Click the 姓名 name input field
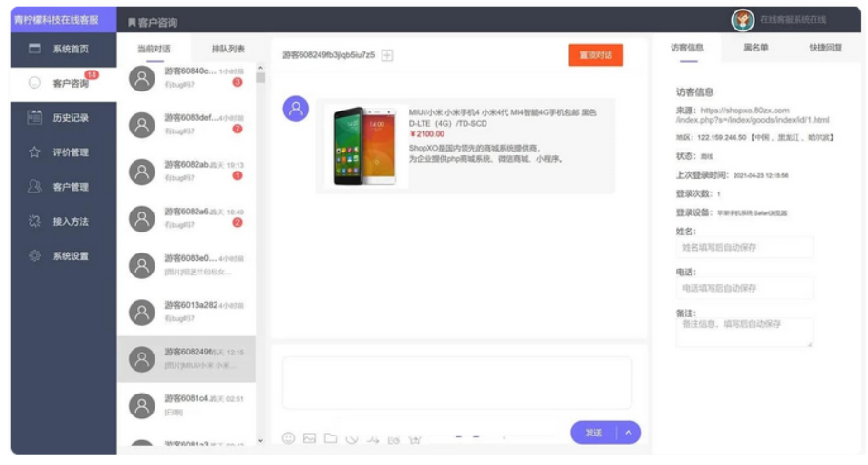The height and width of the screenshot is (465, 868). click(744, 247)
